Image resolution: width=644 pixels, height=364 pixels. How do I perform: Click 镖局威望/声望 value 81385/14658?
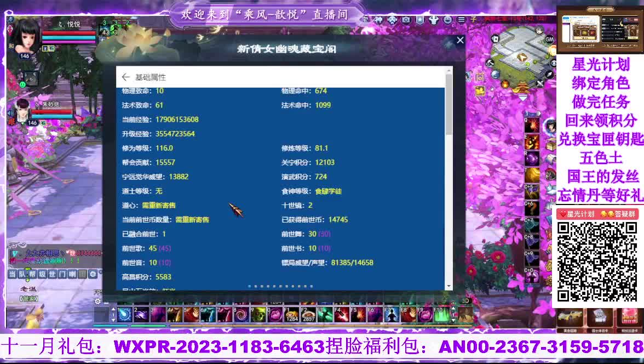[352, 263]
